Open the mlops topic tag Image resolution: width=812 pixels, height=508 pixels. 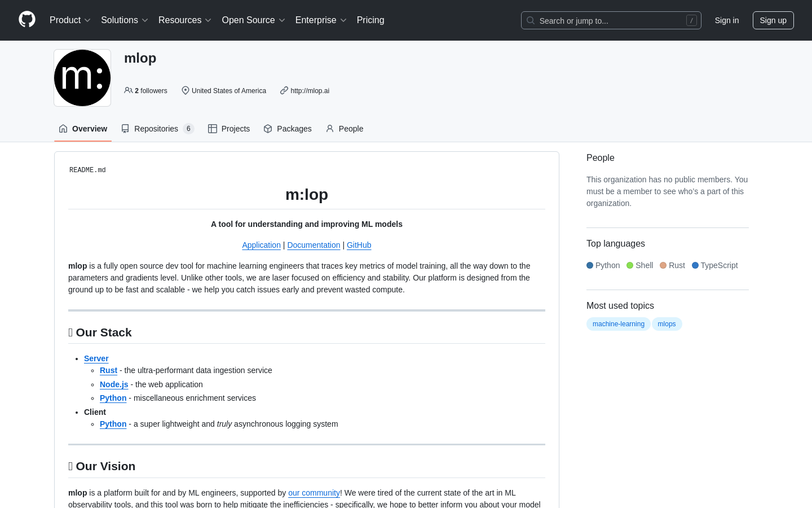click(667, 324)
